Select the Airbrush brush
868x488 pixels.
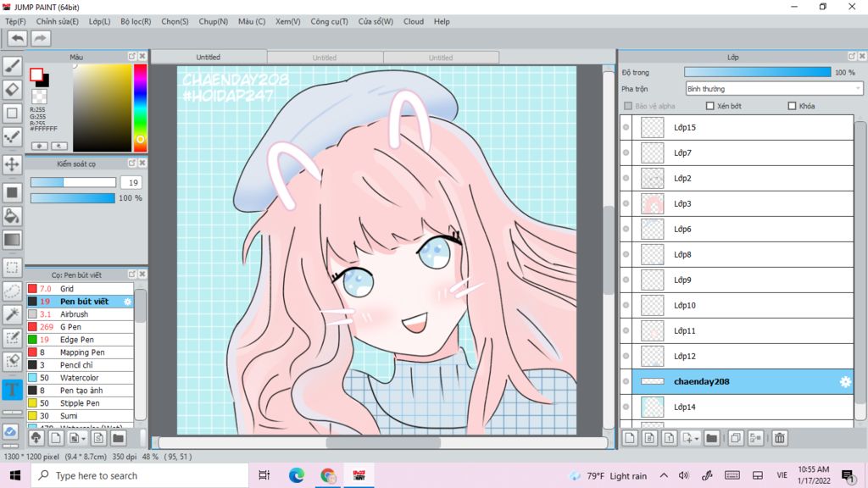tap(81, 314)
